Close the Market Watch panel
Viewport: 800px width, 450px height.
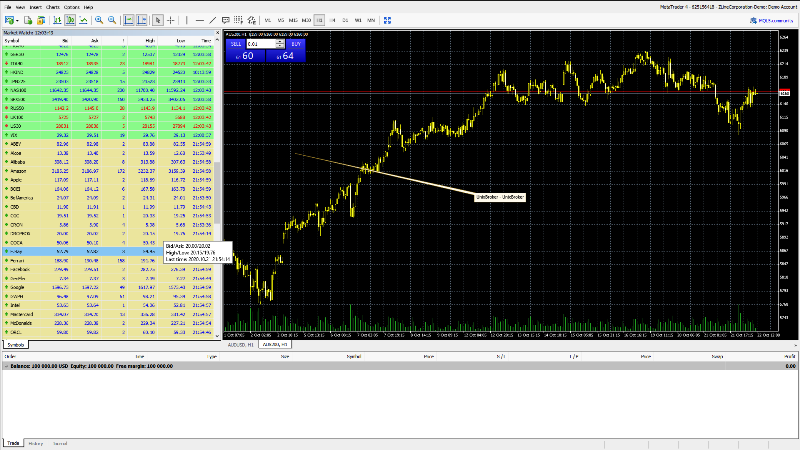coord(217,33)
